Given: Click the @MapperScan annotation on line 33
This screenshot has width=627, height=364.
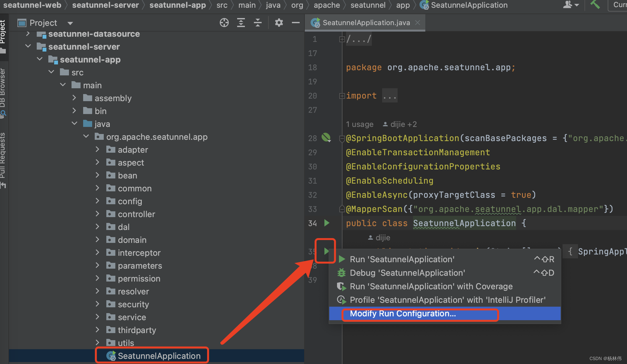Looking at the screenshot, I should tap(374, 209).
